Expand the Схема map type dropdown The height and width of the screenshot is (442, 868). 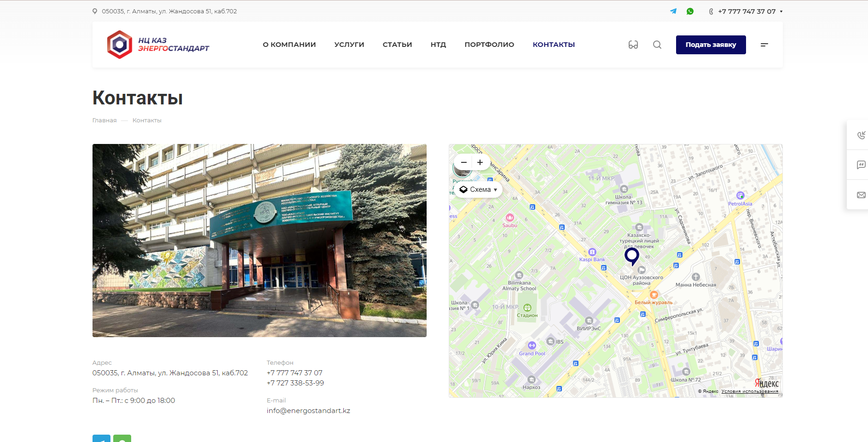479,189
